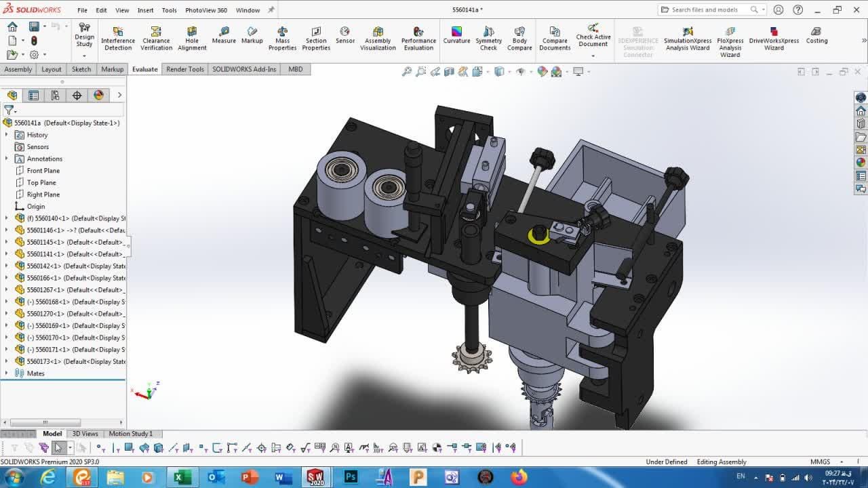Select the Origin tree item

36,207
